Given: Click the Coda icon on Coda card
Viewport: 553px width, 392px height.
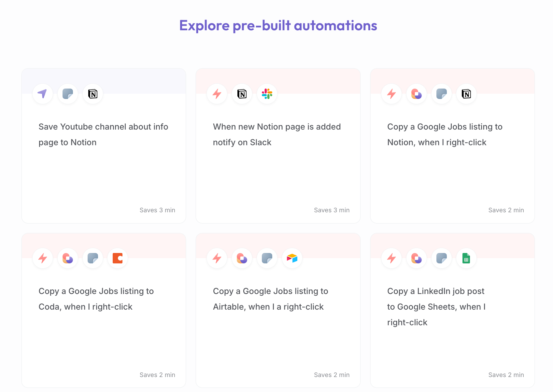Looking at the screenshot, I should 118,258.
